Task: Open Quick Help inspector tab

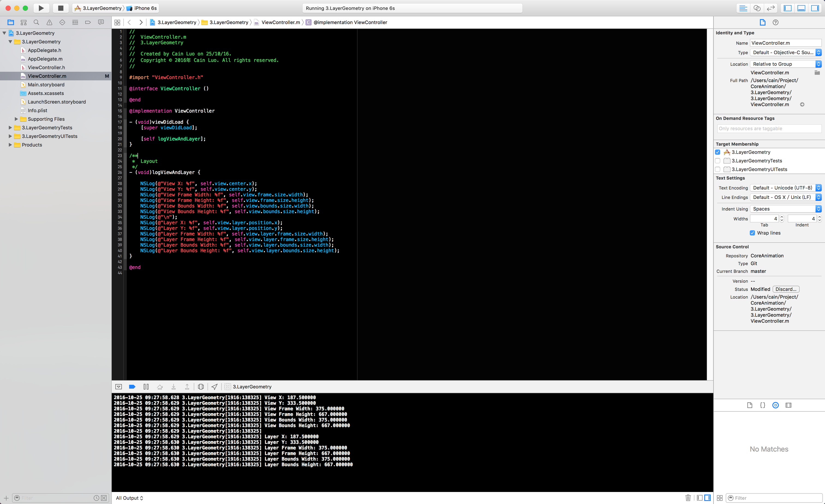Action: [775, 22]
